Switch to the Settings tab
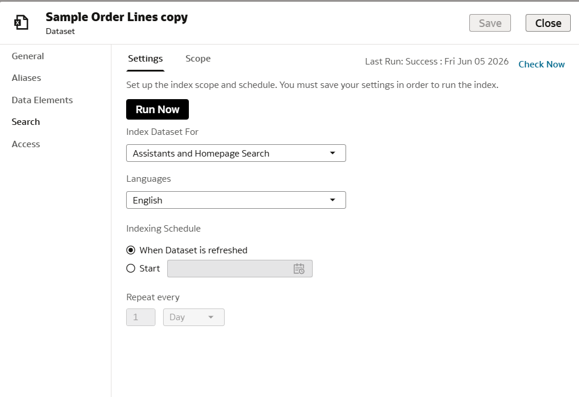Image resolution: width=579 pixels, height=397 pixels. pyautogui.click(x=145, y=58)
